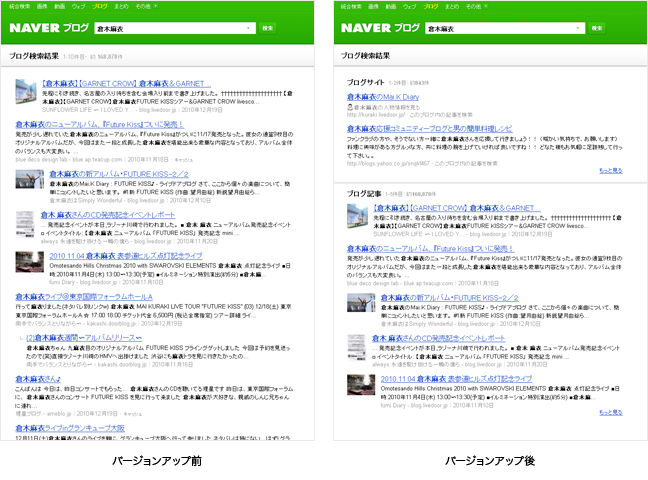Open 動画 tab in the before-upgrade screenshot
Viewport: 648px width, 480px height.
pyautogui.click(x=59, y=6)
